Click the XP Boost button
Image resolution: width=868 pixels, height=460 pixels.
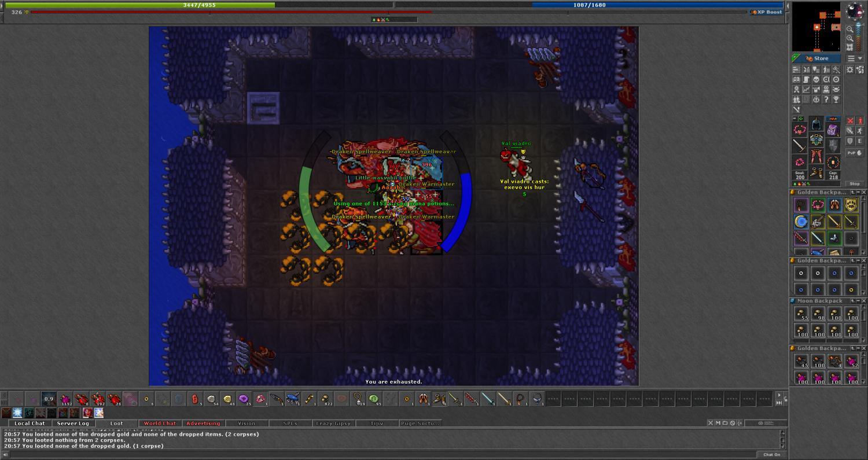(x=767, y=12)
